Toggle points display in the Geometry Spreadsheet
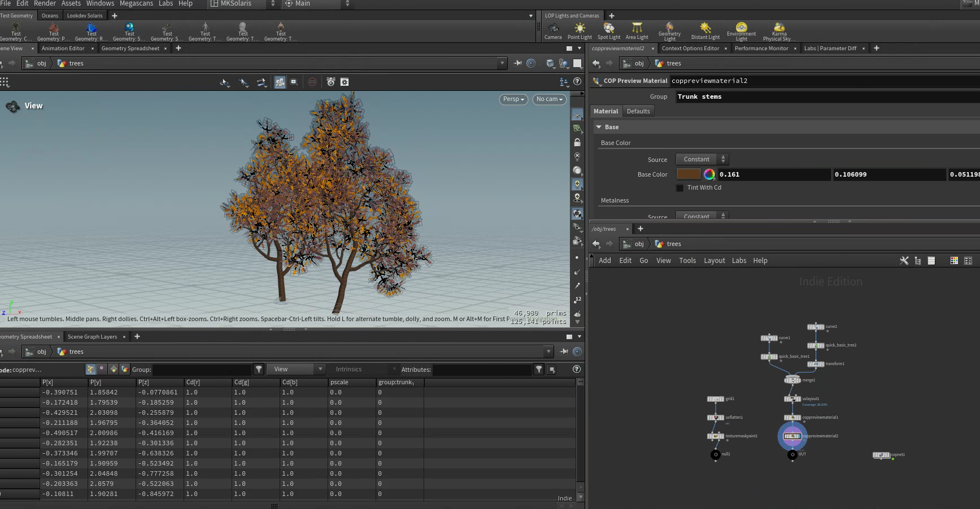 click(91, 369)
